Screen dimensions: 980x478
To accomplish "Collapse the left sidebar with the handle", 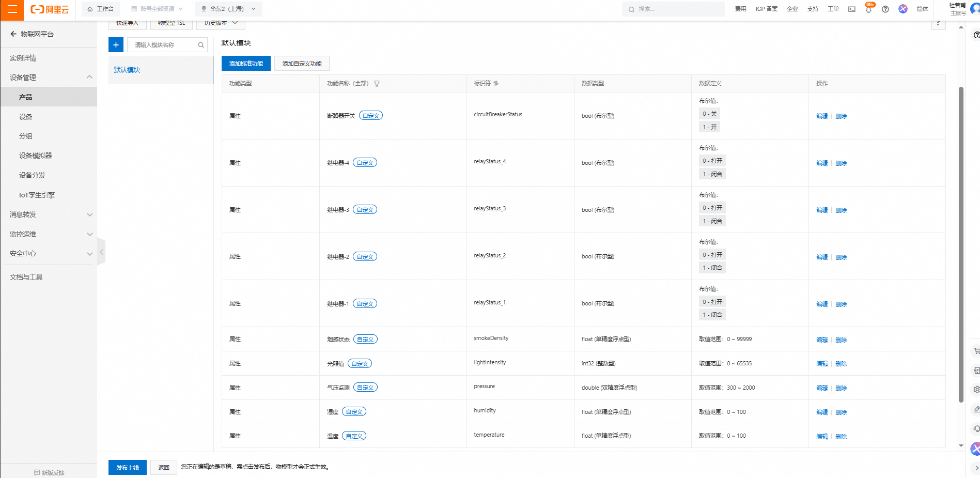I will click(101, 252).
